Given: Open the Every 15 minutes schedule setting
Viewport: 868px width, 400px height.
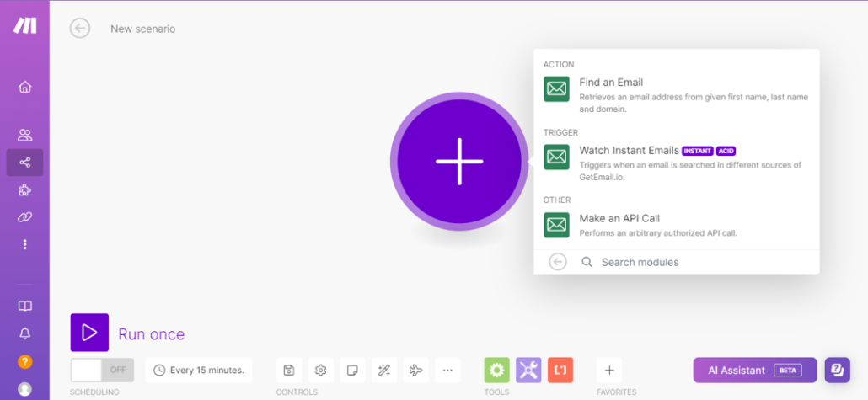Looking at the screenshot, I should click(x=199, y=371).
